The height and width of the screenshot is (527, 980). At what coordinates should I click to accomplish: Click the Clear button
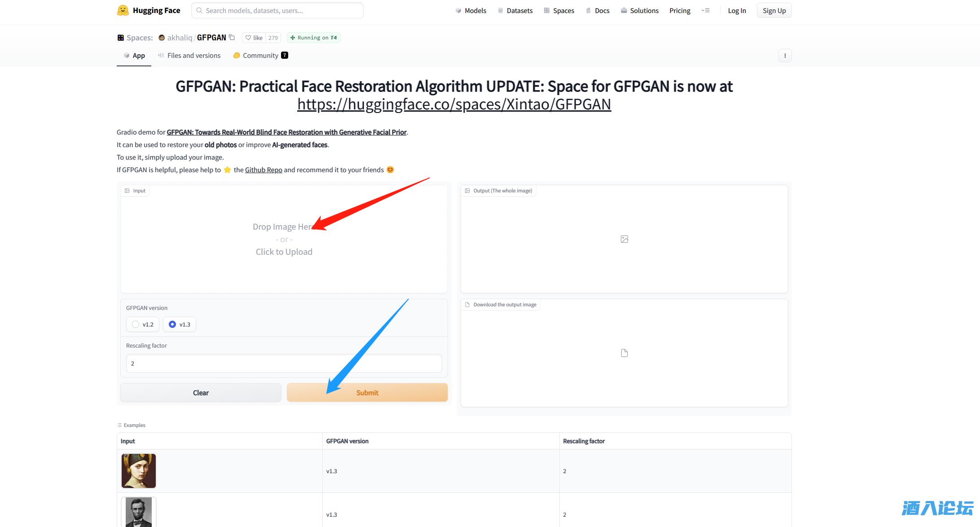(201, 392)
